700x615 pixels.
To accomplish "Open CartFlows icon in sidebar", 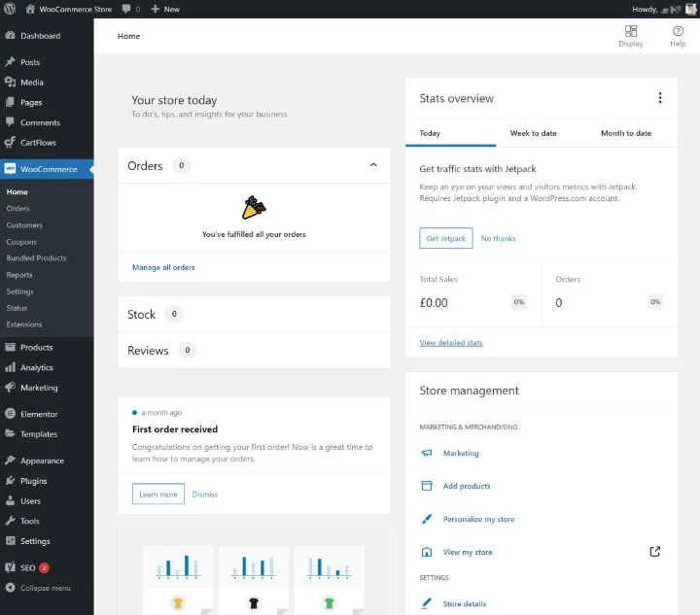I will pos(11,142).
